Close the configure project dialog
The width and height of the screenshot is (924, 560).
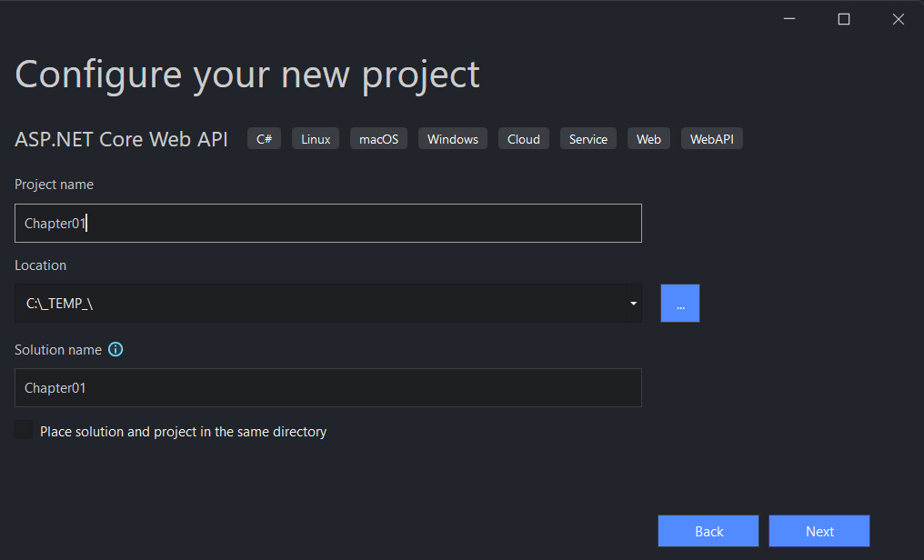pyautogui.click(x=898, y=19)
